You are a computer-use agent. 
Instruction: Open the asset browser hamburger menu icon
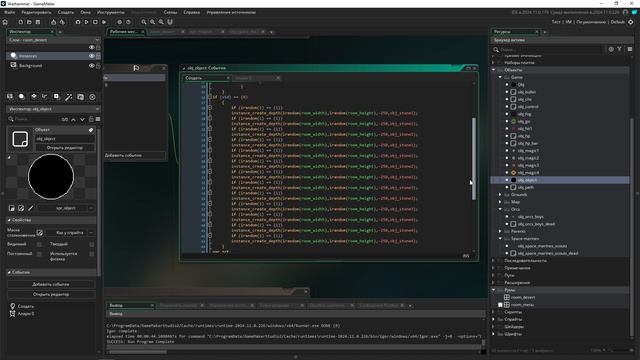[630, 49]
